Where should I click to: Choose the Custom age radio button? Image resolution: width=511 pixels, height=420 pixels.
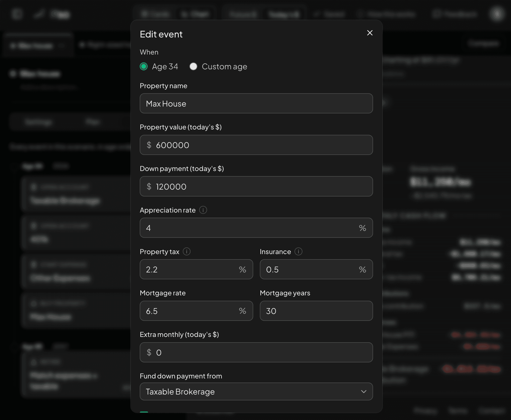[194, 67]
